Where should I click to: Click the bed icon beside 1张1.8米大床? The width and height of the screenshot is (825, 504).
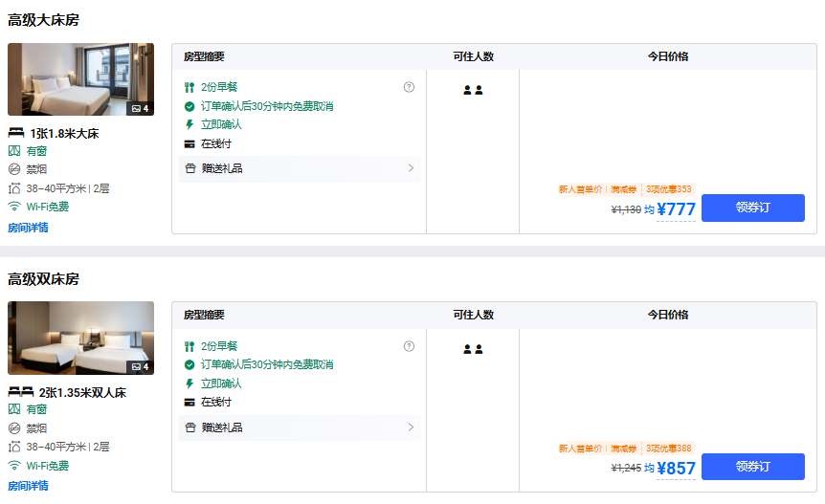coord(16,133)
